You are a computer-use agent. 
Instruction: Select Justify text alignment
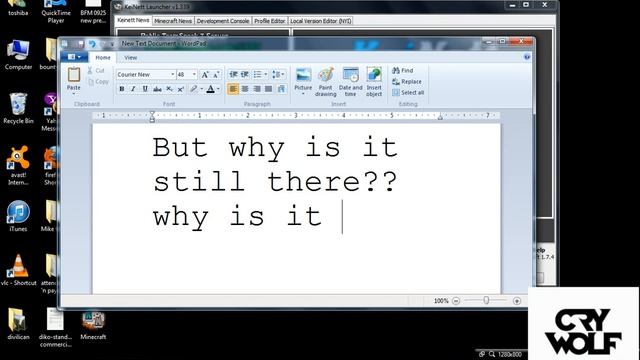(x=269, y=89)
